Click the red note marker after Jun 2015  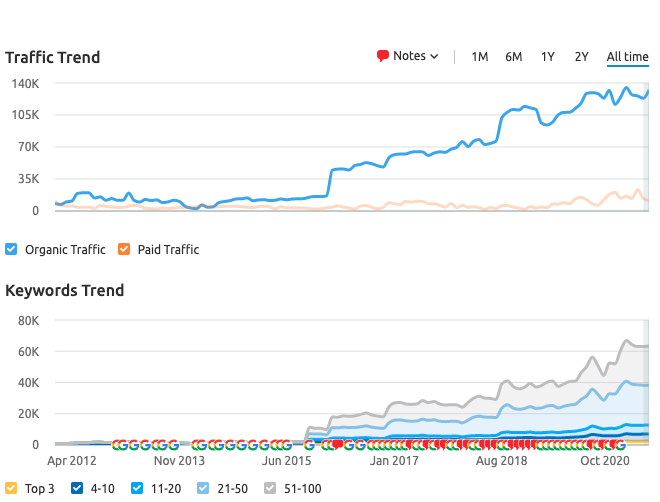pyautogui.click(x=338, y=444)
